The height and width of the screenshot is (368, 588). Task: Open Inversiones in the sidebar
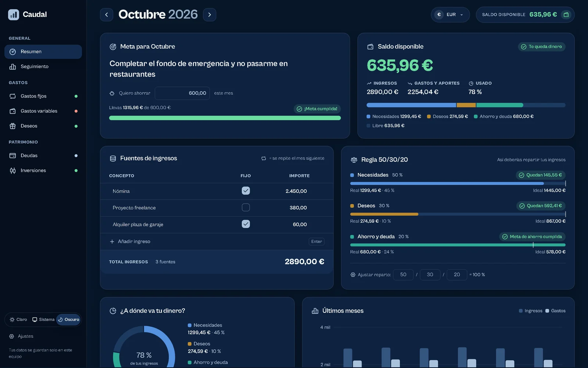tap(43, 171)
